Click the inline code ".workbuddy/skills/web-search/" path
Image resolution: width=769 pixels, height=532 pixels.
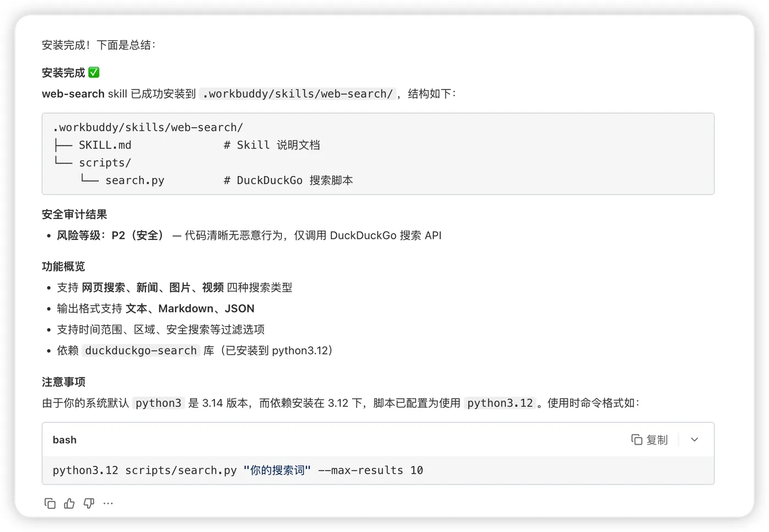coord(298,94)
